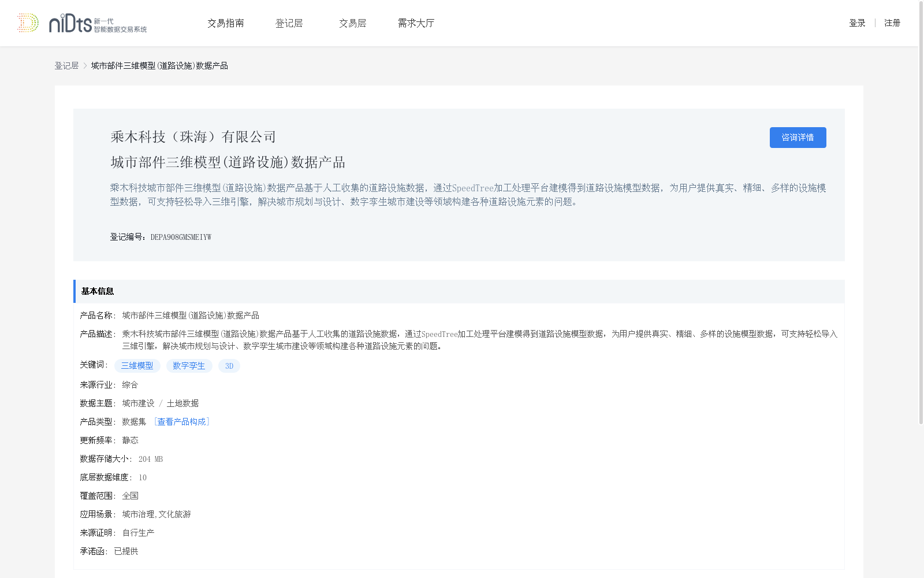Open the 登记层 navigation item

tap(289, 23)
